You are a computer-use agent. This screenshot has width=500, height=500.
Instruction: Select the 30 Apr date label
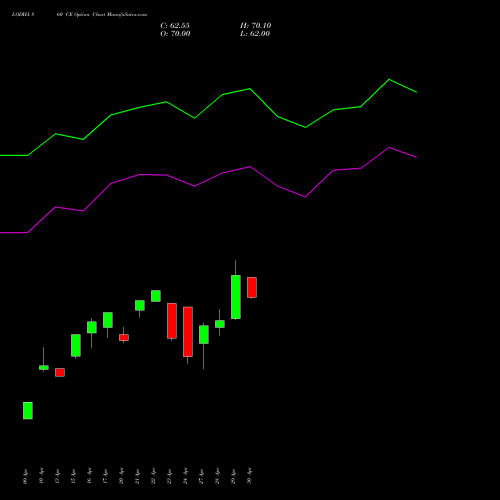tap(249, 477)
